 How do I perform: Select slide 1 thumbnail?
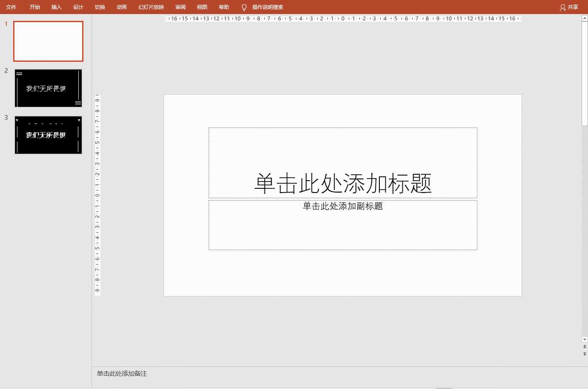pos(48,41)
